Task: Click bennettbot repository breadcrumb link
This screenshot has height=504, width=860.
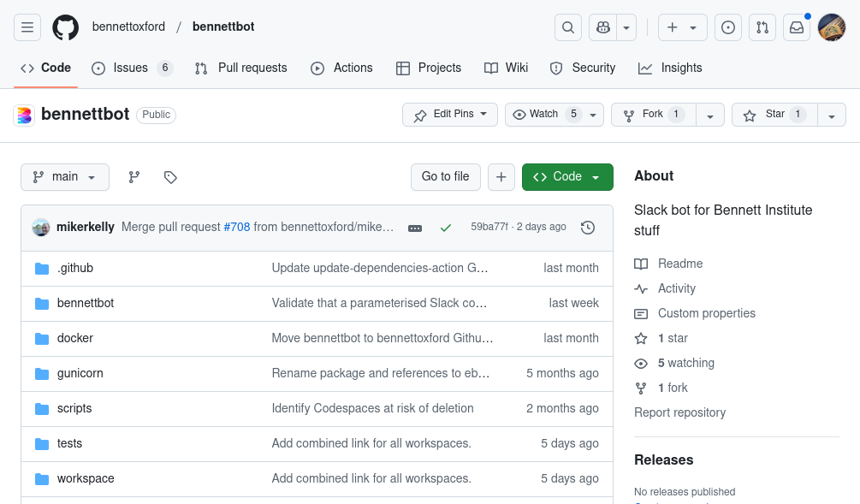Action: 223,27
